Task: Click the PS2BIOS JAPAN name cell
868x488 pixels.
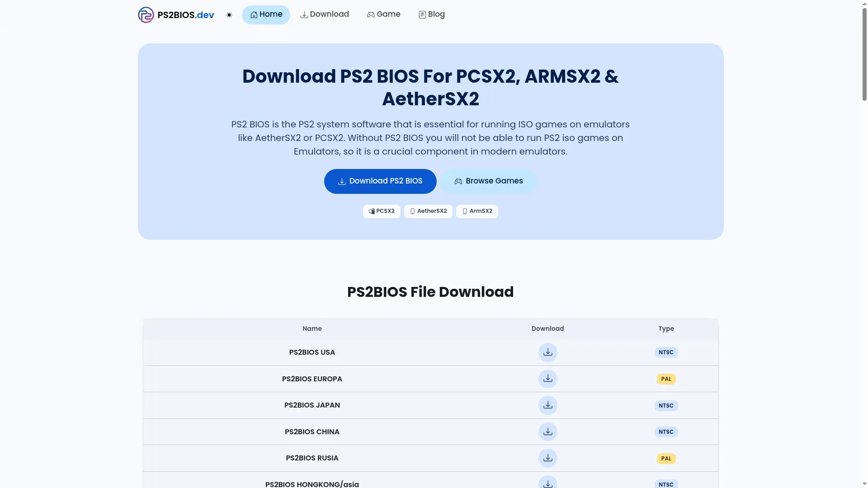Action: (x=312, y=405)
